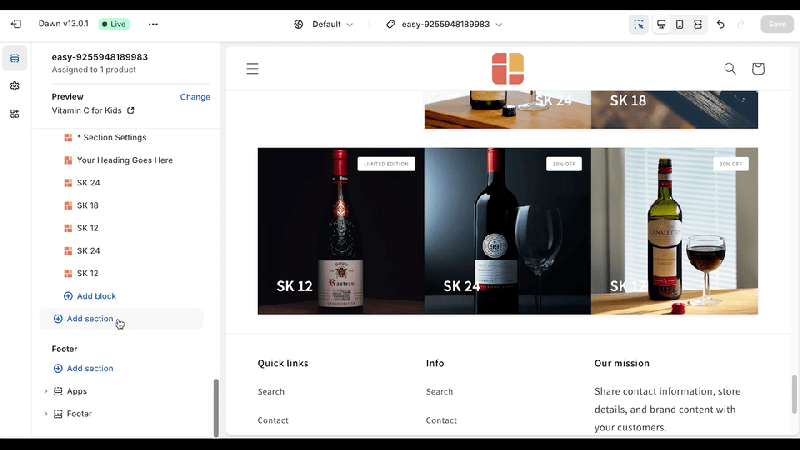Click the SK 18 banner image at top
This screenshot has width=800, height=450.
674,109
